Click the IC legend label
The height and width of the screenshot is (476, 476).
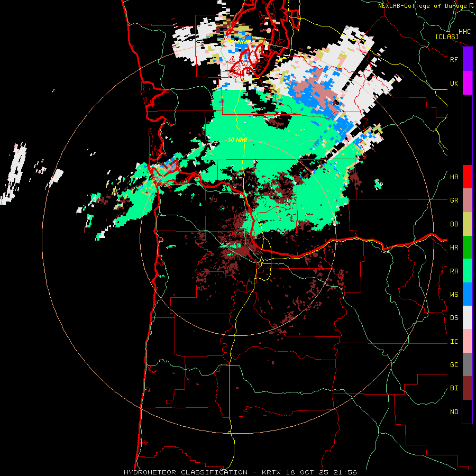tap(454, 342)
